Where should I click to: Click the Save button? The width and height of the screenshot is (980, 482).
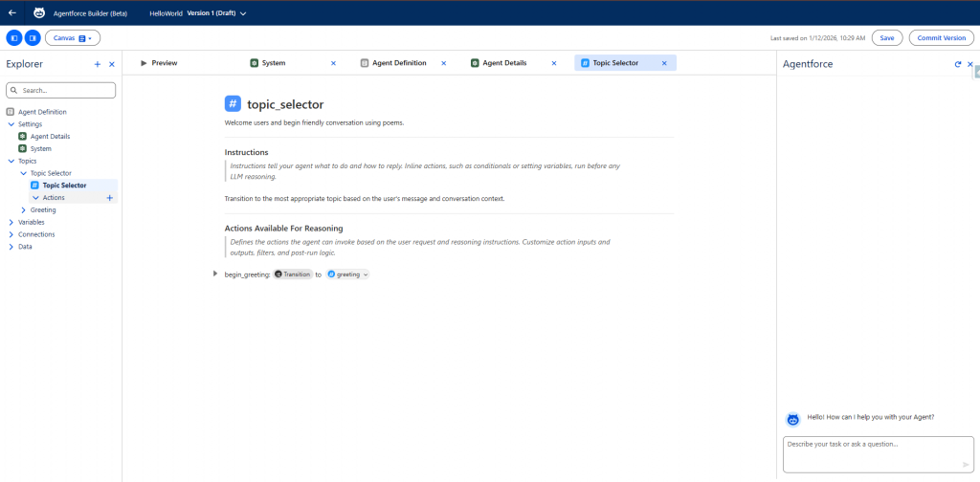click(887, 38)
